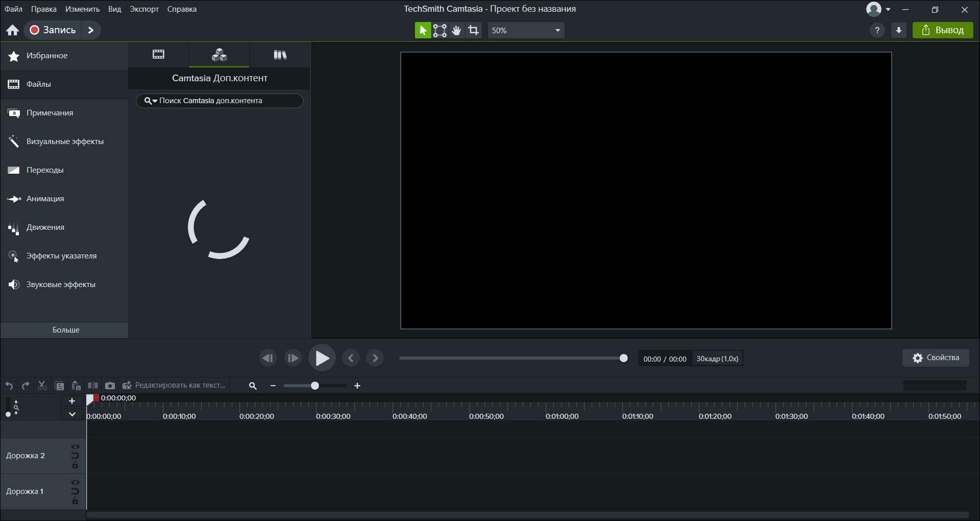Activate the pan hand tool

[x=457, y=31]
